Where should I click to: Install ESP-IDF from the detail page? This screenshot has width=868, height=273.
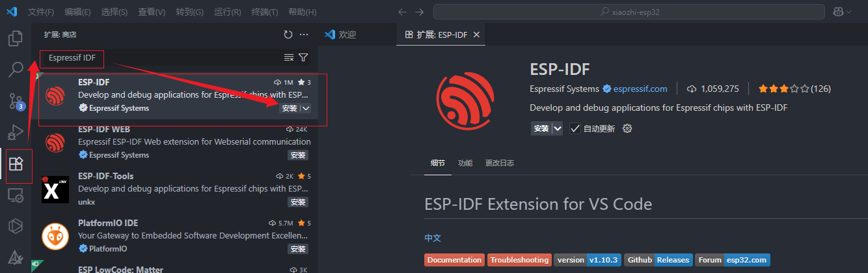pyautogui.click(x=541, y=128)
